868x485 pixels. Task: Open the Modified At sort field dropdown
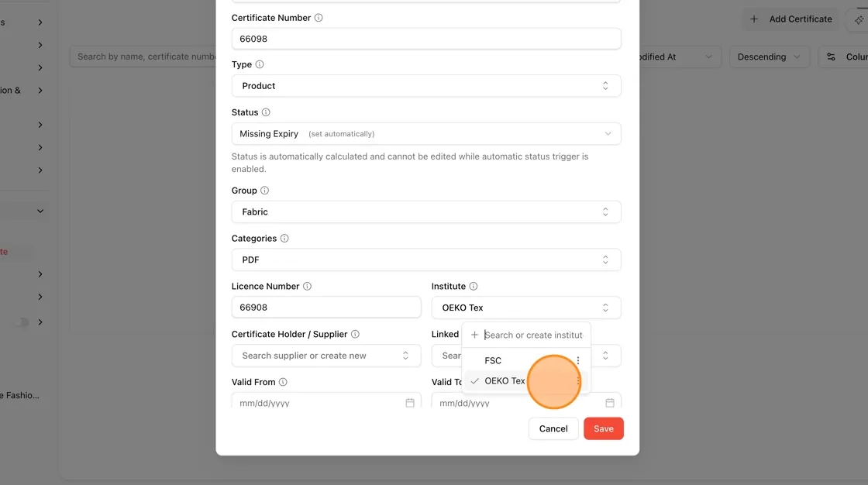(680, 57)
